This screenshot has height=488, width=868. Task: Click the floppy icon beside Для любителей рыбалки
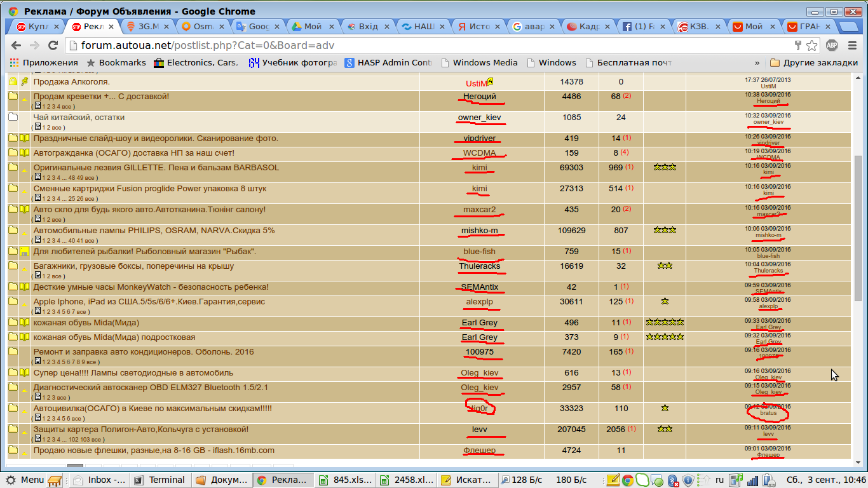[24, 252]
